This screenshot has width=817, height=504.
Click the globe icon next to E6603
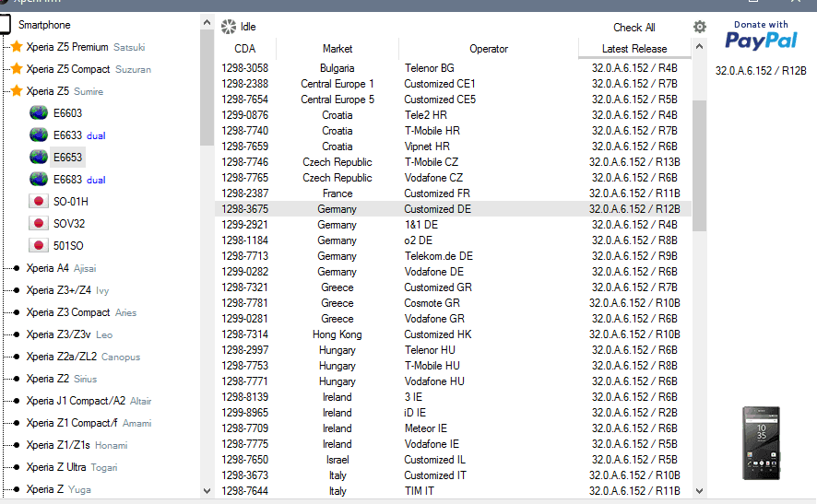39,113
